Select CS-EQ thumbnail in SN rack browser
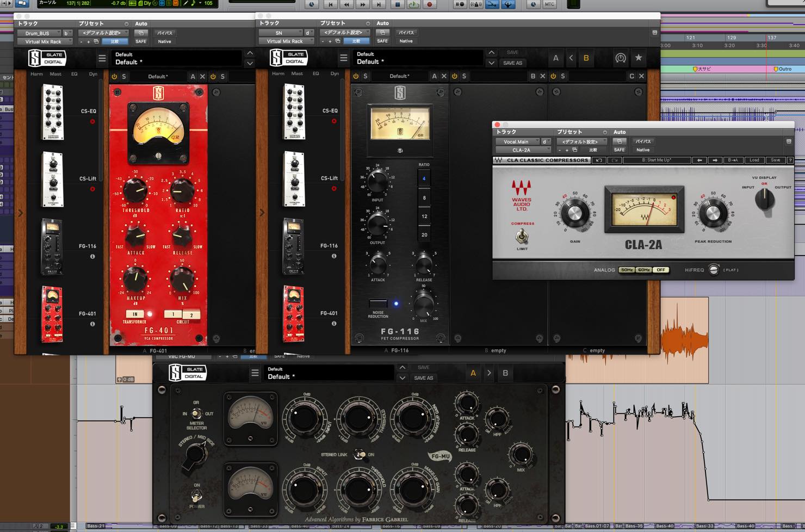 294,112
